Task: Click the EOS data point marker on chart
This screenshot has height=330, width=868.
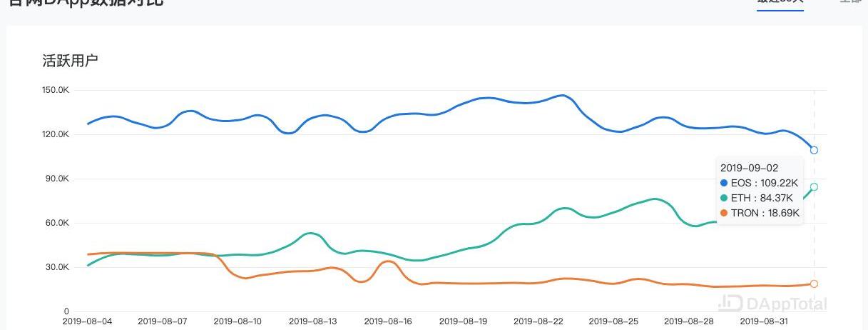Action: pyautogui.click(x=814, y=150)
